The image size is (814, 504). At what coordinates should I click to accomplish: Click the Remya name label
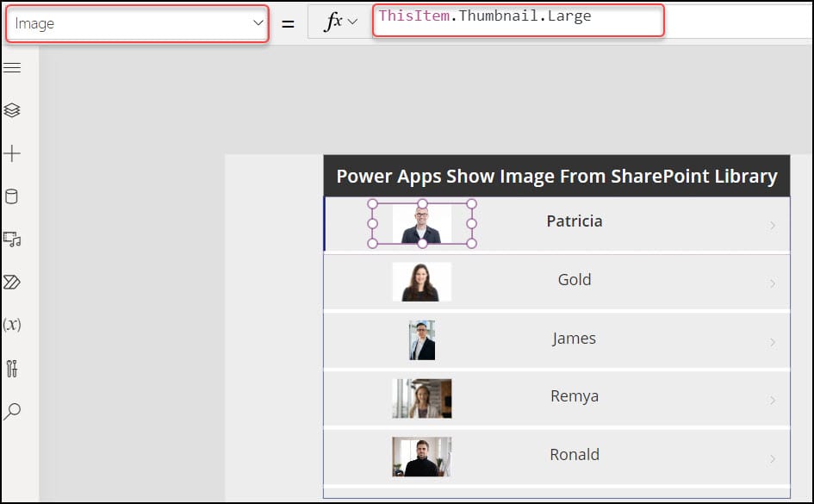click(x=575, y=396)
